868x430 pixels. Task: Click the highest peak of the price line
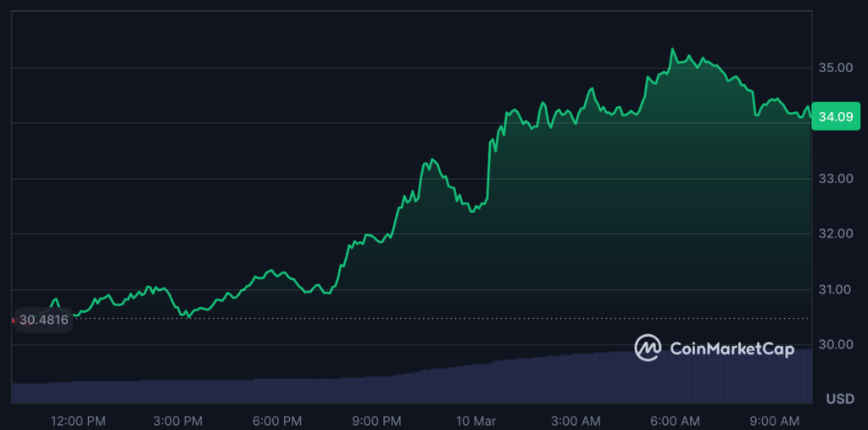click(672, 49)
